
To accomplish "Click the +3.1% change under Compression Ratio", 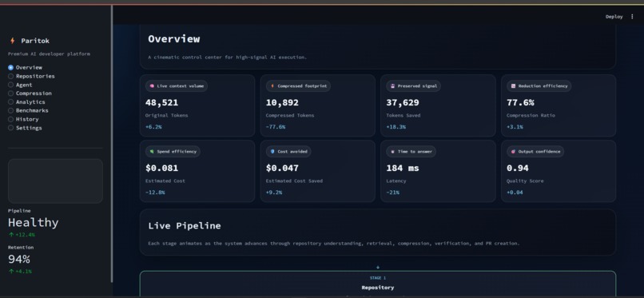I will [515, 127].
